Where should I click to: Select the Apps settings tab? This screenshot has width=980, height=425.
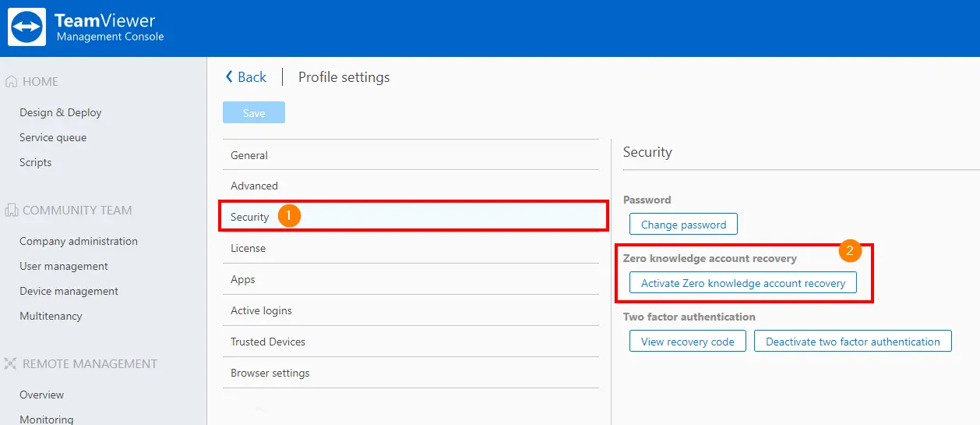(x=411, y=279)
